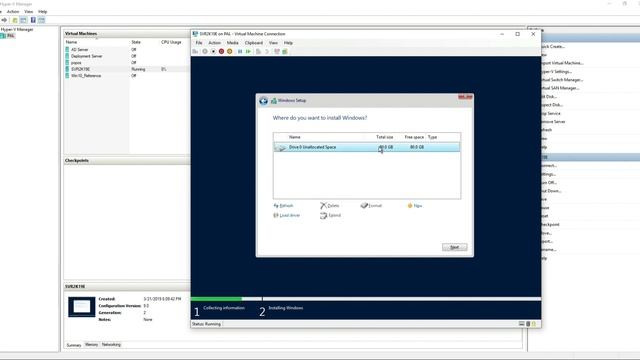Toggle console tree icon in Hyper-V Manager toolbar

coord(23,20)
